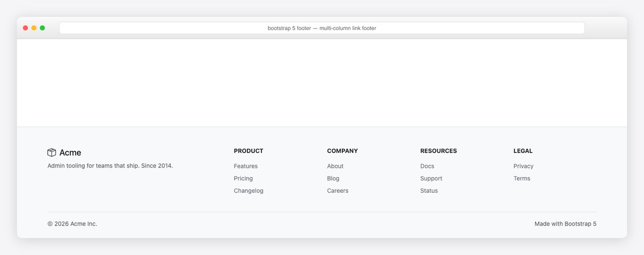Click the '© 2026 Acme Inc.' copyright text
Screen dimensions: 644x255
(x=72, y=224)
